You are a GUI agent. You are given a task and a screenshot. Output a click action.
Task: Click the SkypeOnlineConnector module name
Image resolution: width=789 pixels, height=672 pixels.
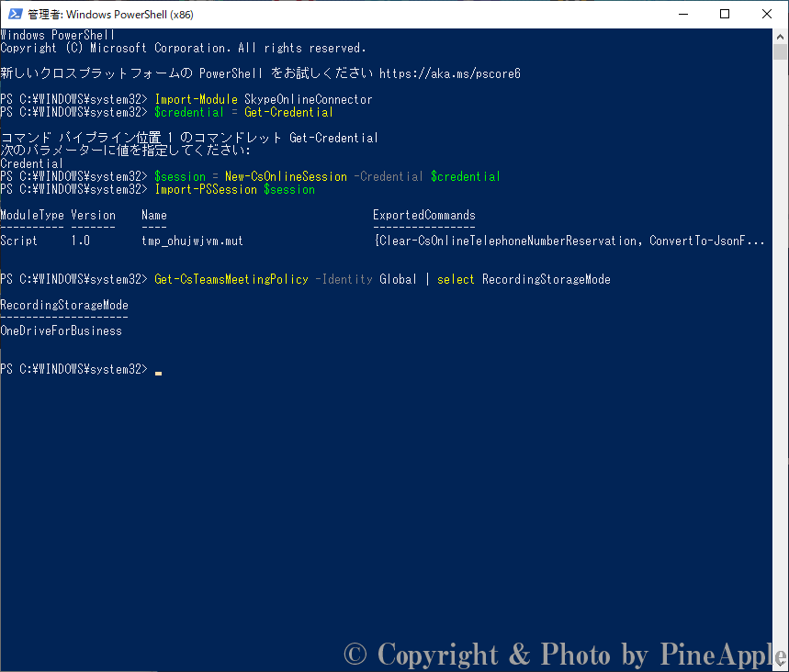coord(308,99)
